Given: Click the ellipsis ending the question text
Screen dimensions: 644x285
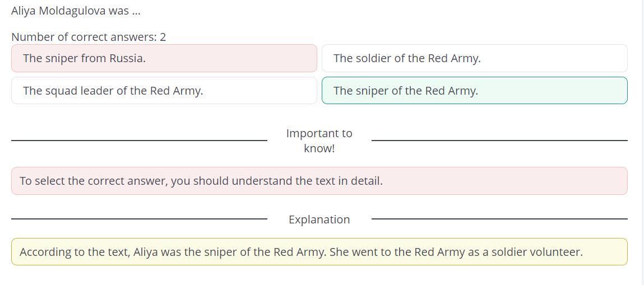Looking at the screenshot, I should 136,11.
